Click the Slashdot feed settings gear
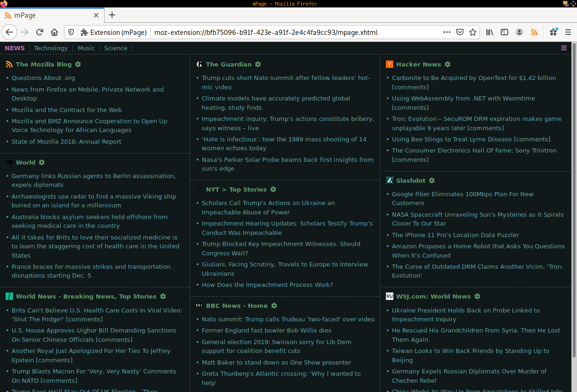Screen dimensions: 577x392 click(x=432, y=180)
